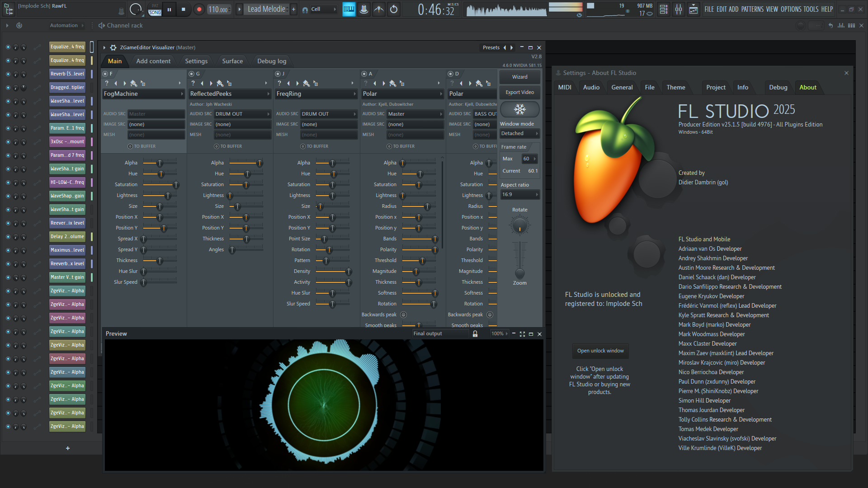Open the Theme tab in Settings
868x488 pixels.
click(675, 87)
